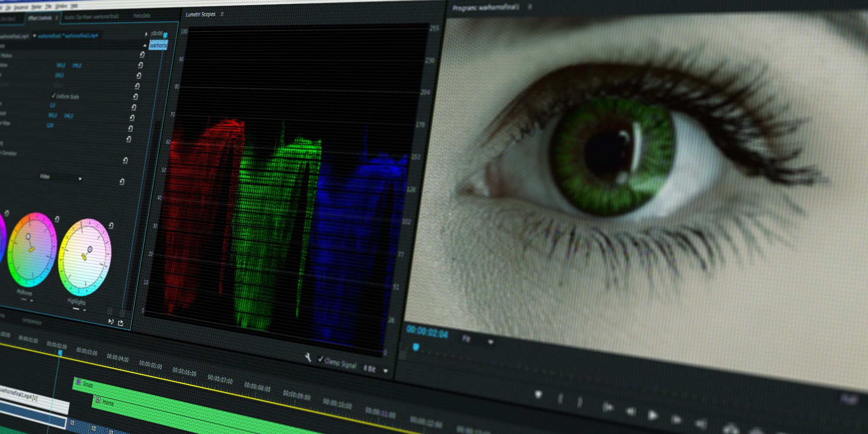Switch to the Effect Controls tab
The height and width of the screenshot is (434, 868).
(x=40, y=18)
